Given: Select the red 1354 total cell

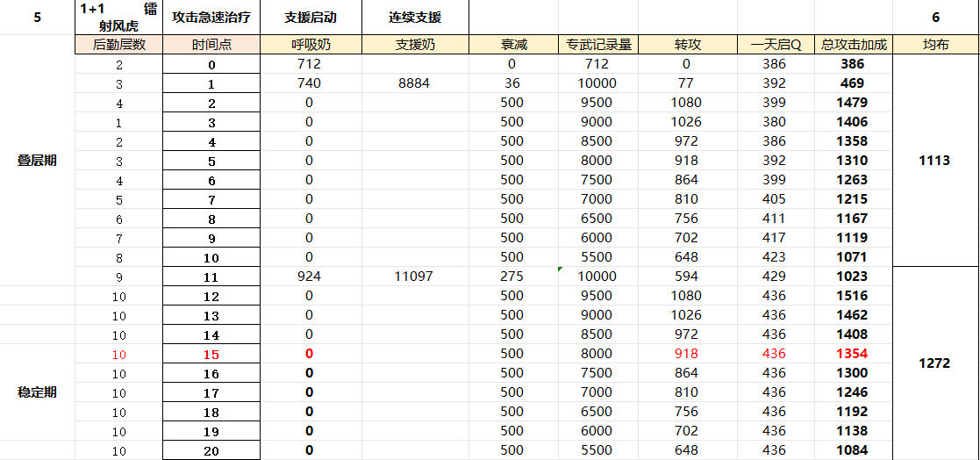Looking at the screenshot, I should click(x=853, y=354).
